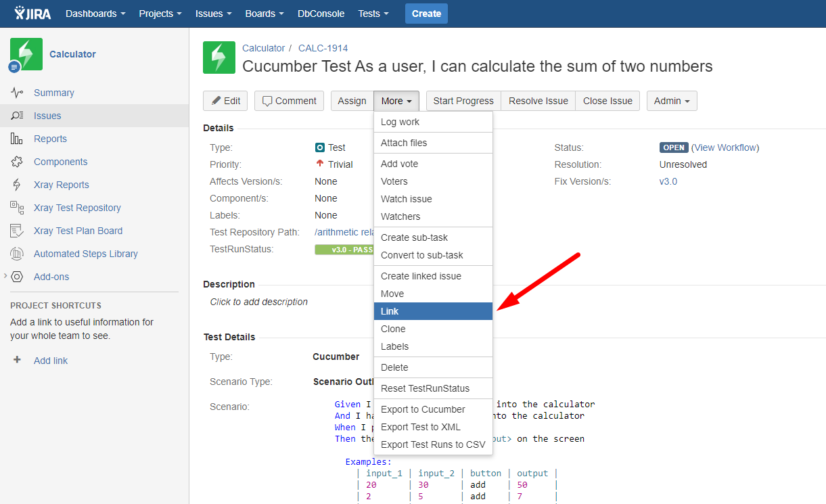Screen dimensions: 826x504
Task: Choose Voters in the menu
Action: click(x=434, y=181)
